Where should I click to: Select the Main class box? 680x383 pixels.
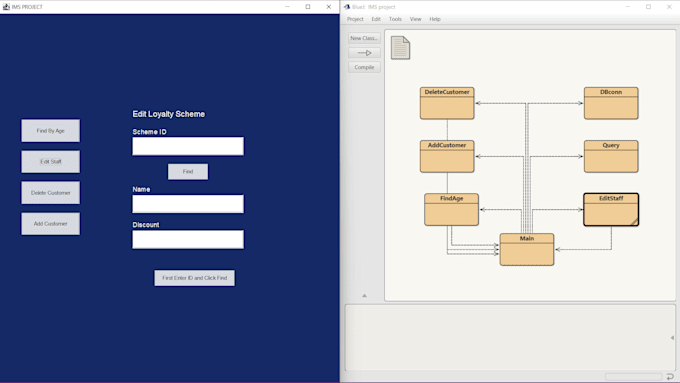click(527, 249)
